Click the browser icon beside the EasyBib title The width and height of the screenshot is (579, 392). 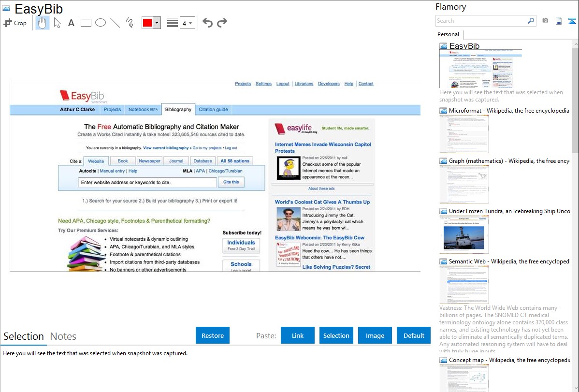pos(6,9)
